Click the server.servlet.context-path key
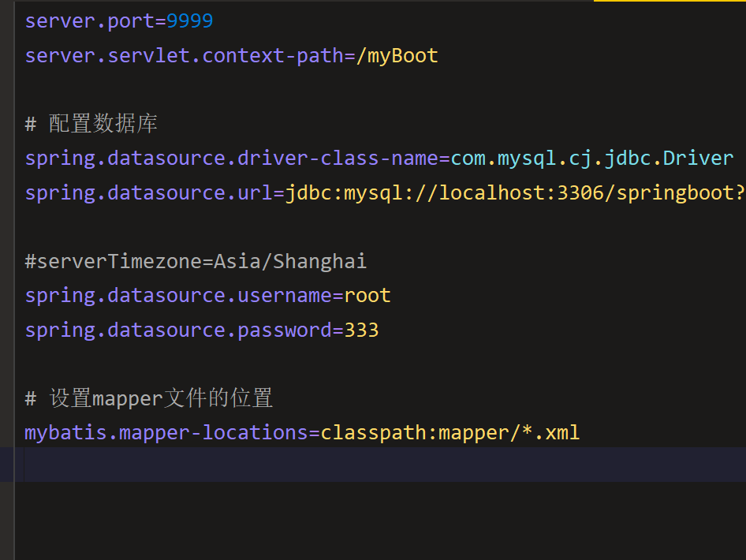Screen dimensions: 746x560 [x=184, y=56]
